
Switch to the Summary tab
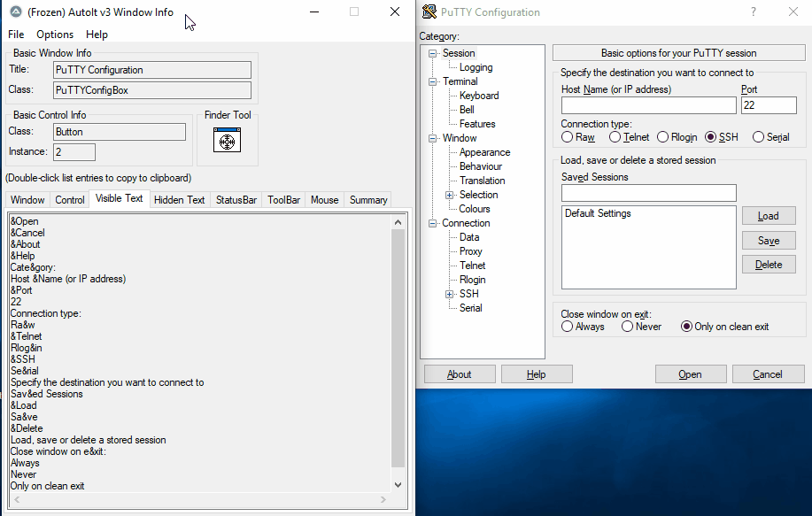(367, 199)
